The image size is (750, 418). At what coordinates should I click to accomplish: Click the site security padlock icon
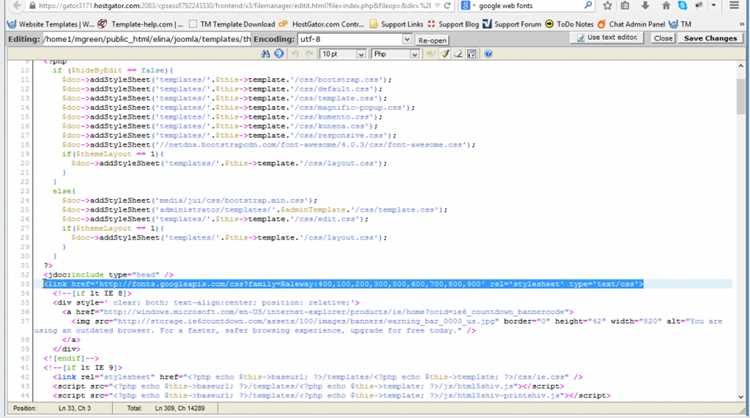[33, 6]
